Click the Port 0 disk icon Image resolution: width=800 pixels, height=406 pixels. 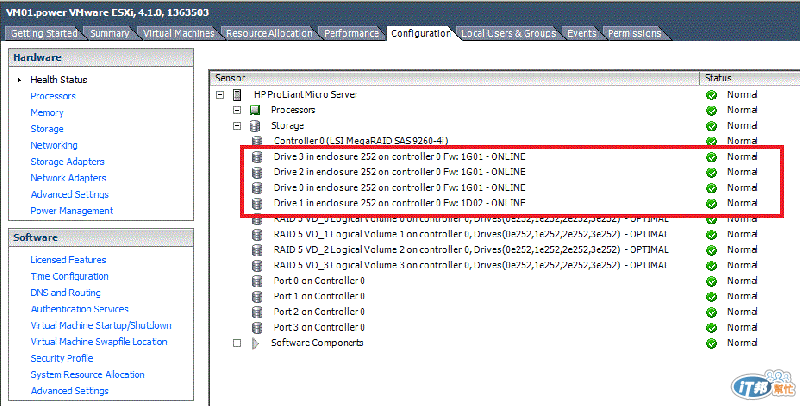(257, 281)
